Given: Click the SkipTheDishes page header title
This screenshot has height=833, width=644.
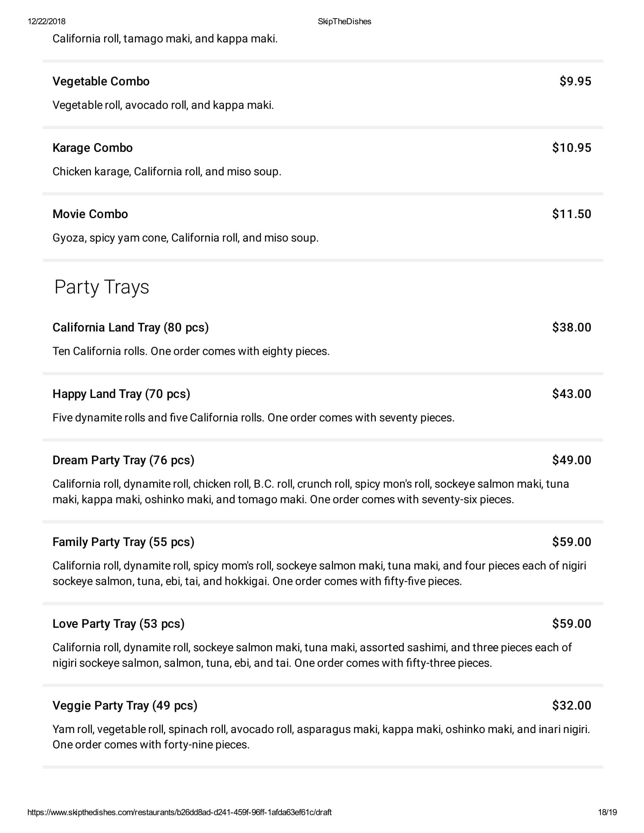Looking at the screenshot, I should pyautogui.click(x=344, y=22).
